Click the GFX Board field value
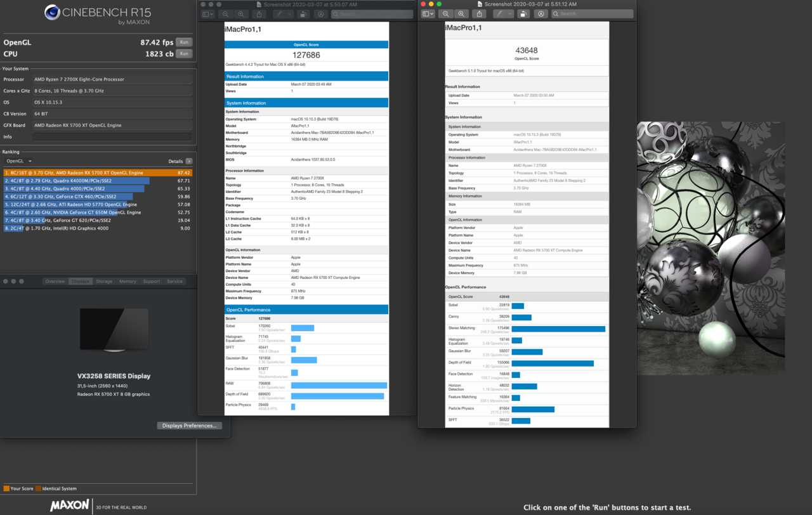 coord(112,125)
